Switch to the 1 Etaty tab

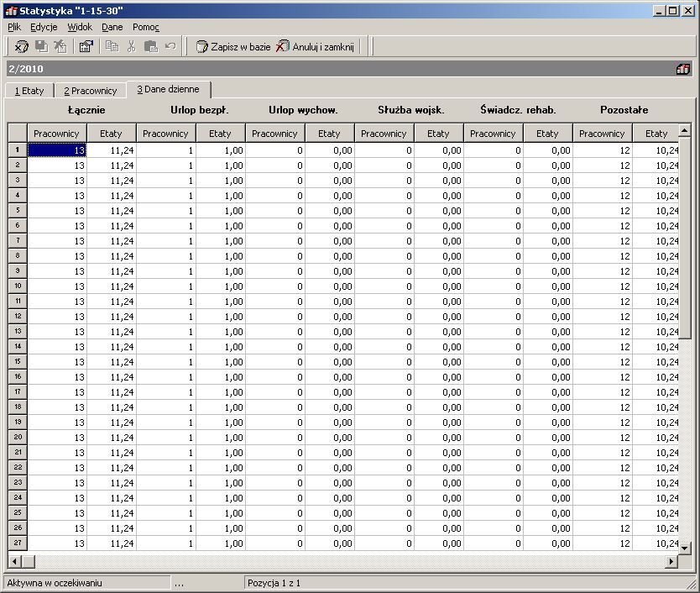click(x=29, y=91)
